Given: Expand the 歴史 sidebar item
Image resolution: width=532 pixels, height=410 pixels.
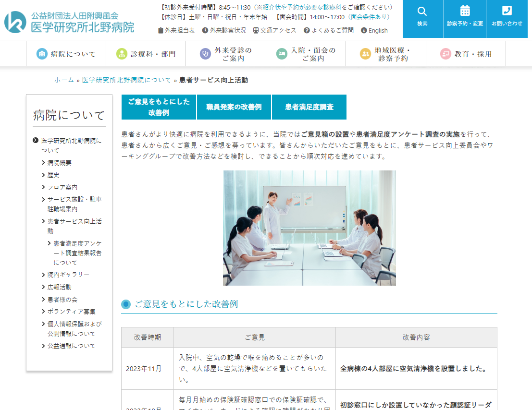Looking at the screenshot, I should click(52, 175).
